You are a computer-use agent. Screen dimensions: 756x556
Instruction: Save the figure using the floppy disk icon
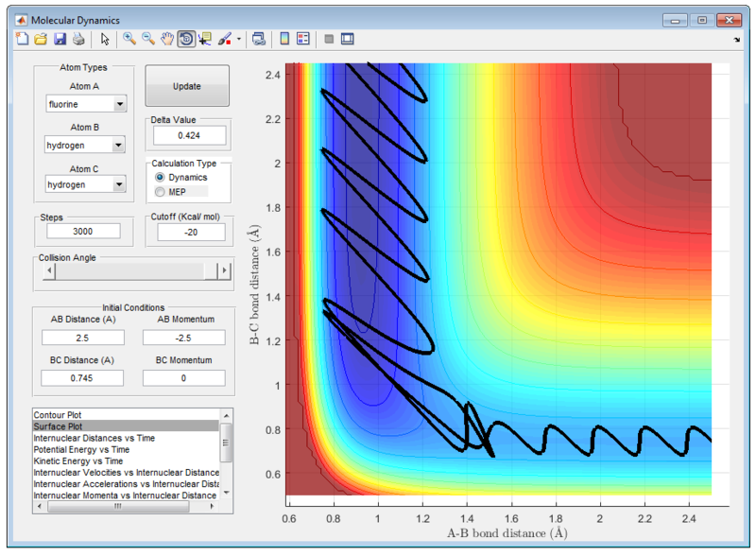point(59,39)
